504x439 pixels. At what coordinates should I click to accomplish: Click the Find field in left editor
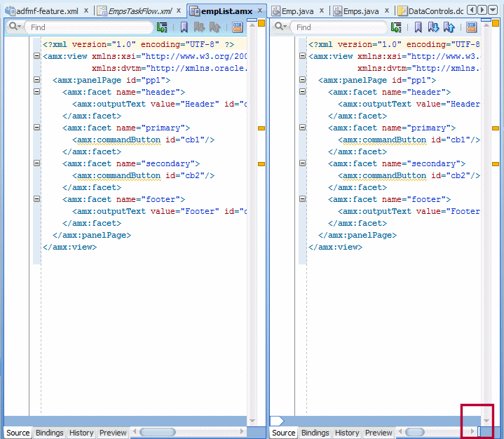click(x=88, y=27)
